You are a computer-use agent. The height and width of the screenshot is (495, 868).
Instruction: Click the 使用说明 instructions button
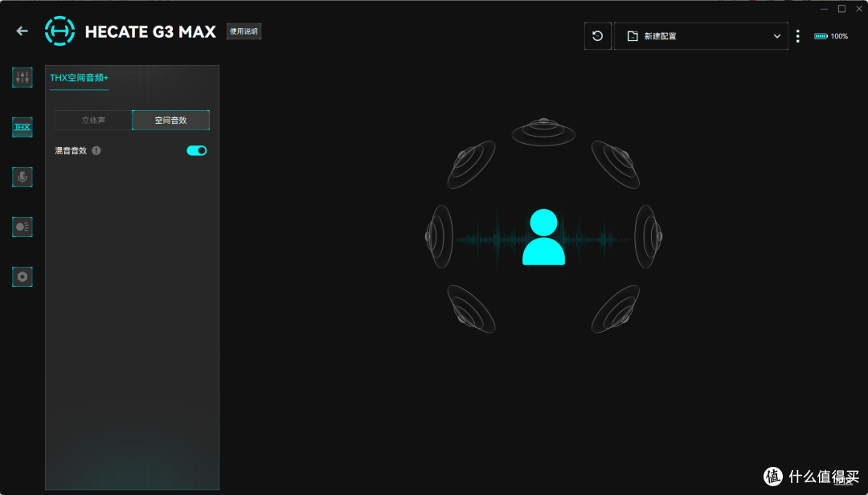click(x=244, y=31)
